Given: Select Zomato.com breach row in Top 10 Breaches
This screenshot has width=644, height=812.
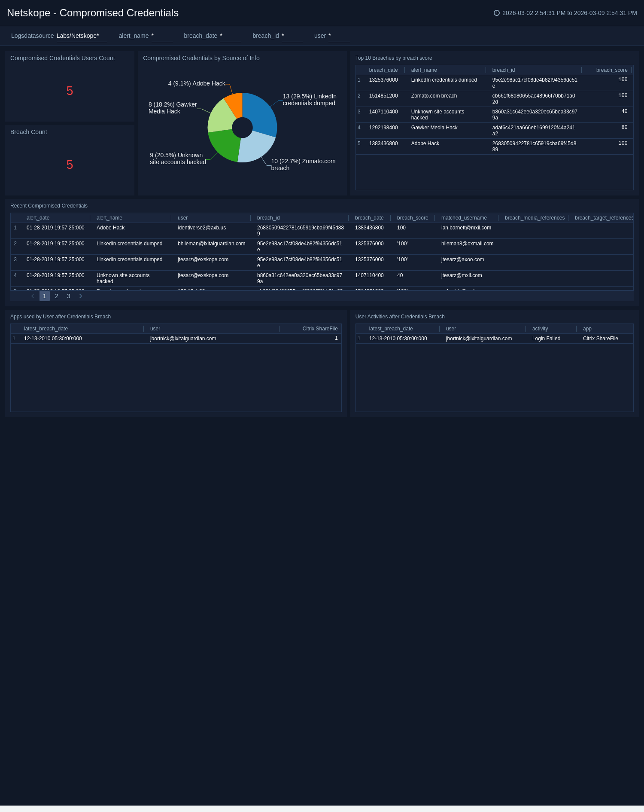Looking at the screenshot, I should (x=495, y=99).
